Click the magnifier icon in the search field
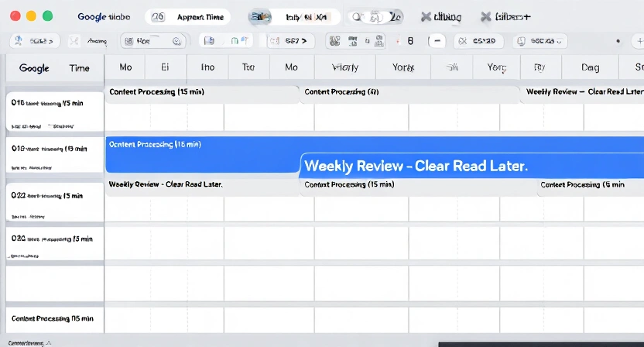This screenshot has width=644, height=347. (x=176, y=41)
